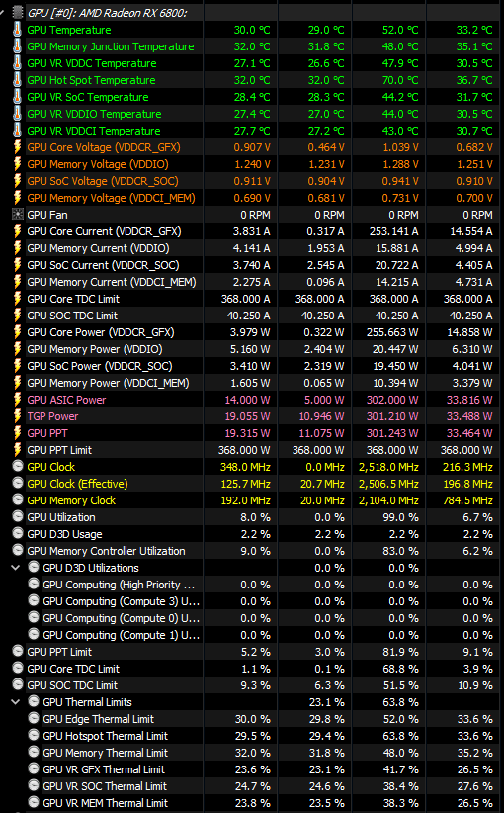This screenshot has width=504, height=813.
Task: Click the 253.141 A core current maximum value
Action: [x=393, y=231]
